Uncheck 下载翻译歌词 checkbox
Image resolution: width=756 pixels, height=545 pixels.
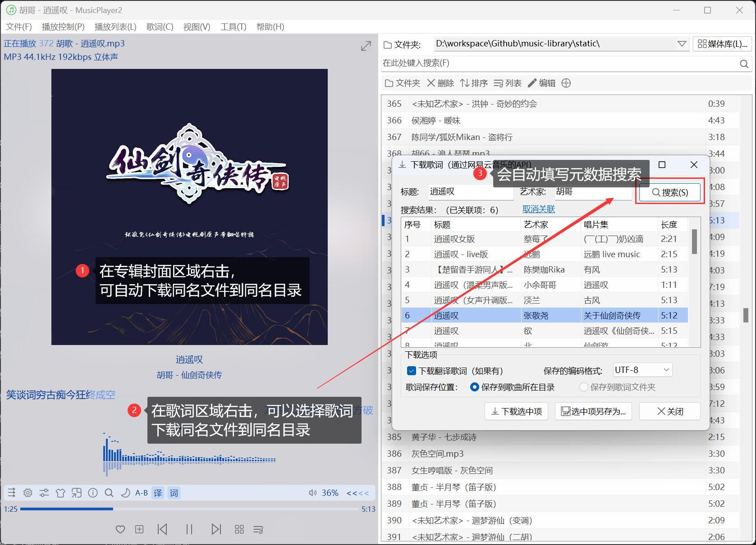coord(411,371)
